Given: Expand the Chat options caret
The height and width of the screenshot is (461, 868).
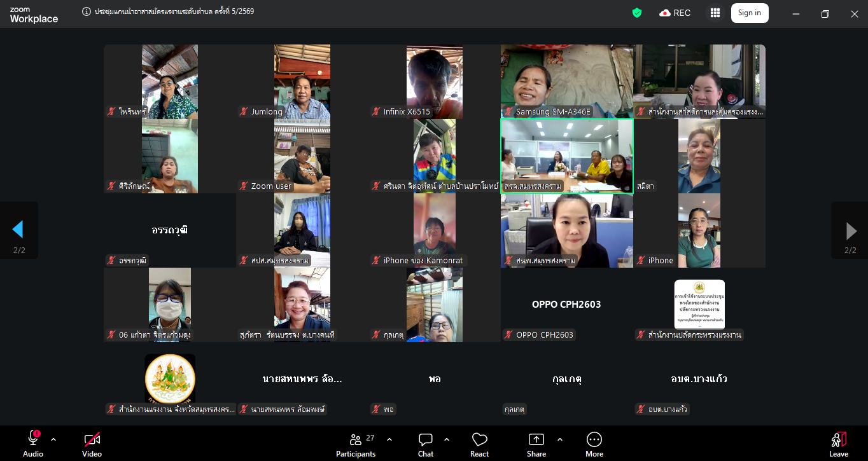Looking at the screenshot, I should (x=447, y=439).
